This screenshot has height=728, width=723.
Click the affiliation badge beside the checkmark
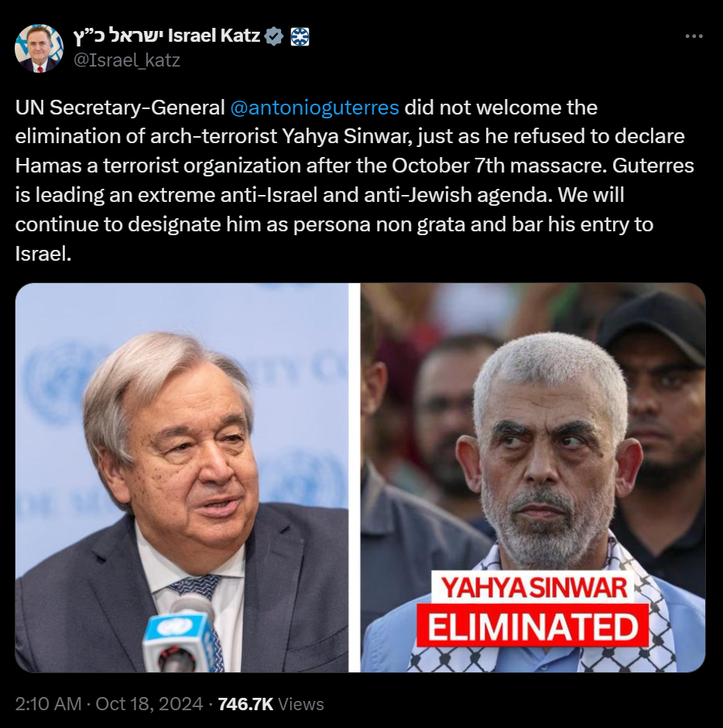[x=300, y=36]
